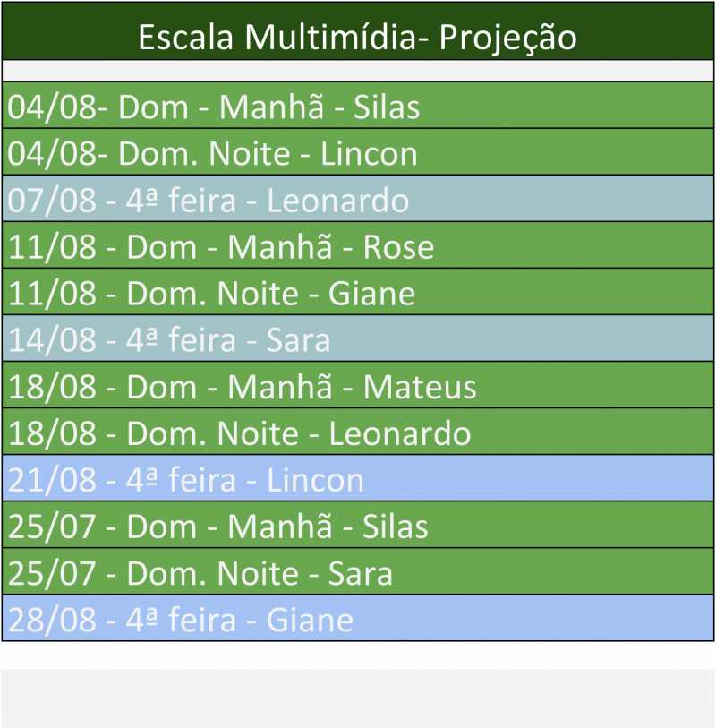Choose the 11/08 Dom. Noite Giane row
The height and width of the screenshot is (728, 716).
tap(358, 294)
